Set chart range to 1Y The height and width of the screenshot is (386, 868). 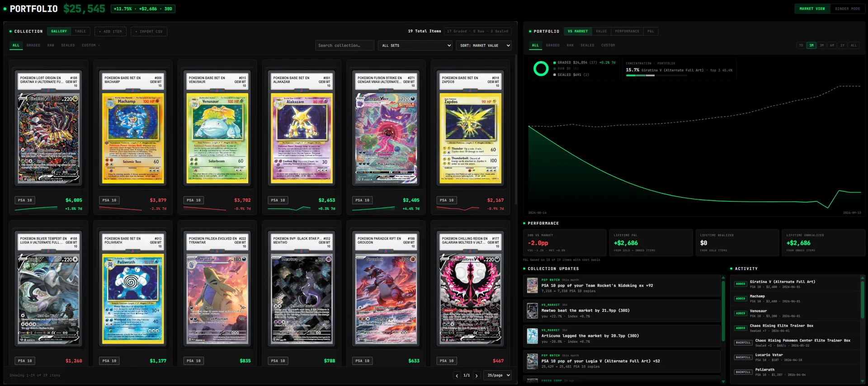coord(843,45)
